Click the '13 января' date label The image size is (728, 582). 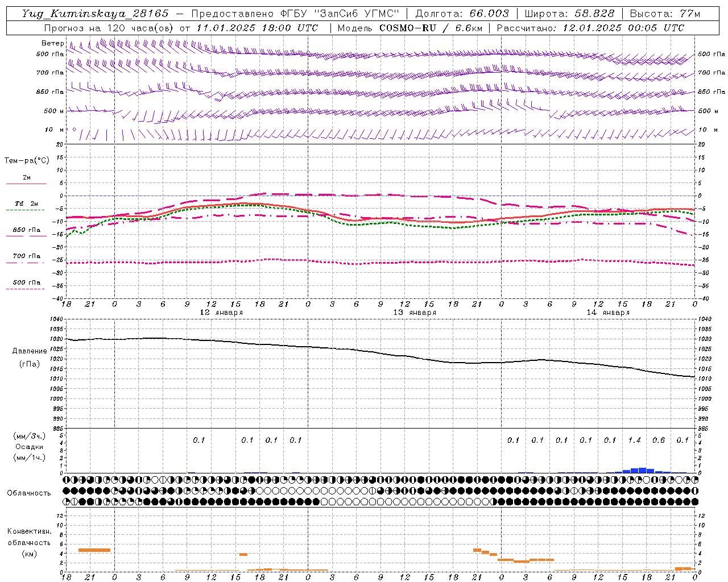coord(415,313)
